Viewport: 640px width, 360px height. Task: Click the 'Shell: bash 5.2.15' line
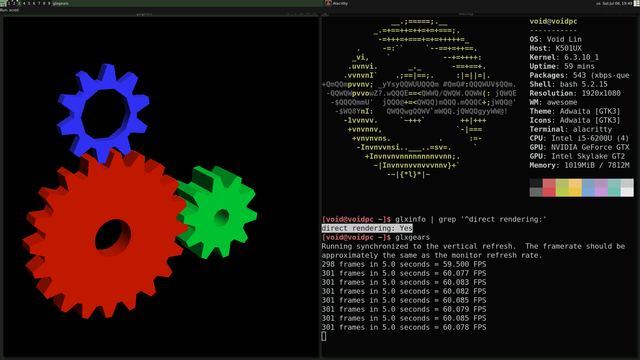point(569,84)
